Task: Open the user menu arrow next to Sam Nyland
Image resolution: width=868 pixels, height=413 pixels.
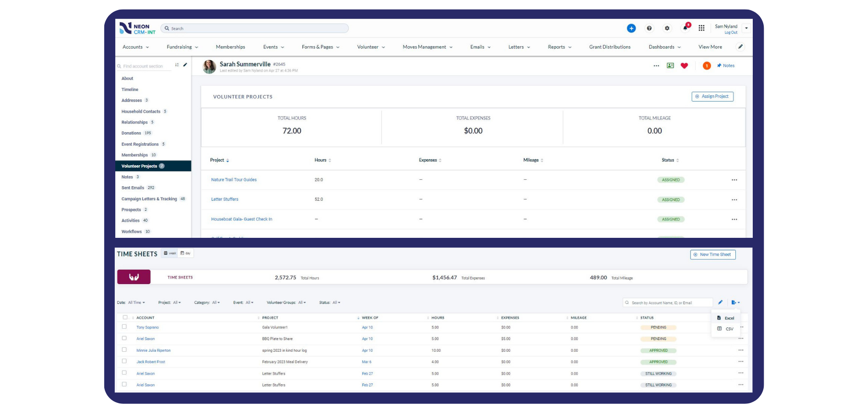Action: coord(746,28)
